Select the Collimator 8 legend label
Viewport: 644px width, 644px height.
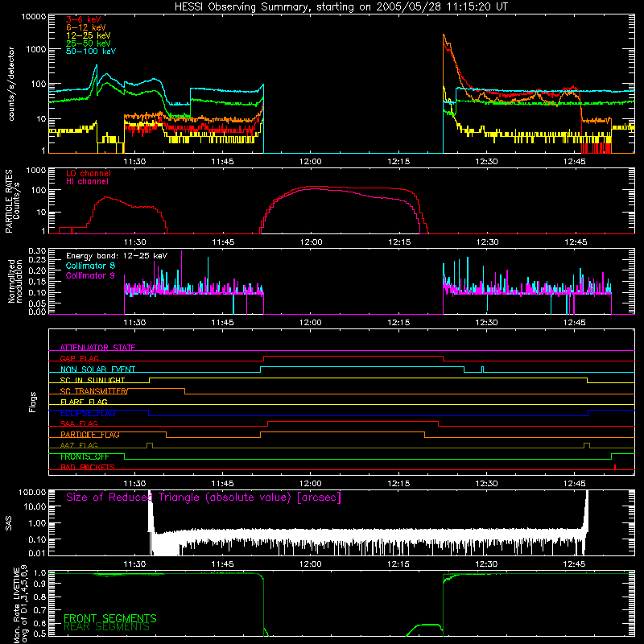90,266
